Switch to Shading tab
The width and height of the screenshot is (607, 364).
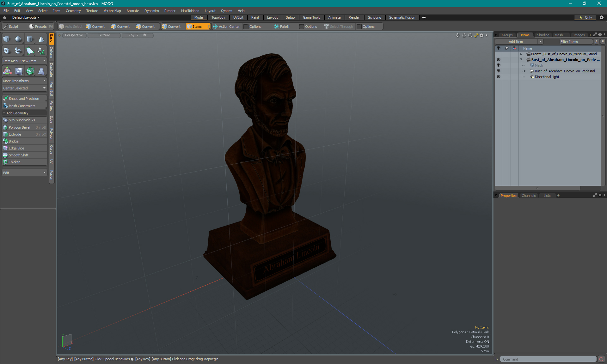[x=543, y=35]
